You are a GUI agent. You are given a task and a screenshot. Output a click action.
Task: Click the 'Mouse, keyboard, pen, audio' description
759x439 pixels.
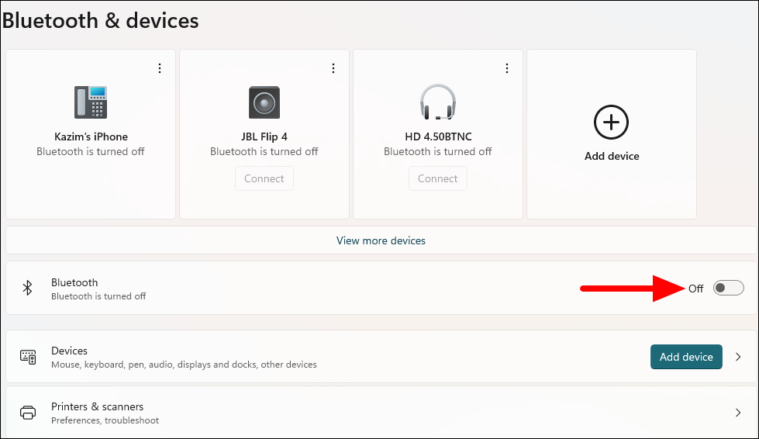(184, 364)
